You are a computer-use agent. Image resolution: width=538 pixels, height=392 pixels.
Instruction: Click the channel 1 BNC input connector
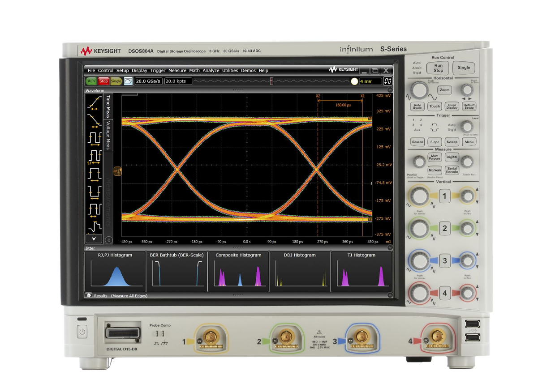[x=210, y=337]
